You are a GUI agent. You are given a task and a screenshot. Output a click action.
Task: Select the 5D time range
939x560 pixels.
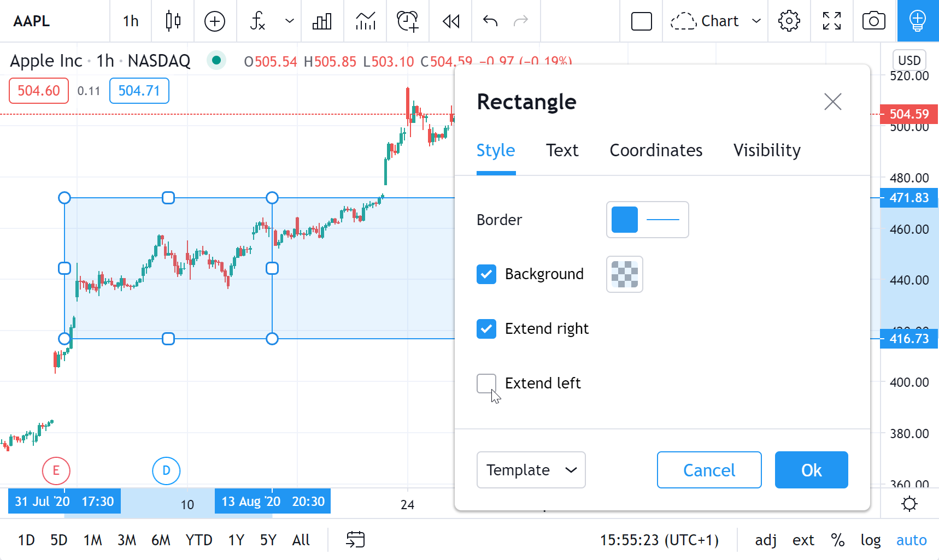coord(59,540)
